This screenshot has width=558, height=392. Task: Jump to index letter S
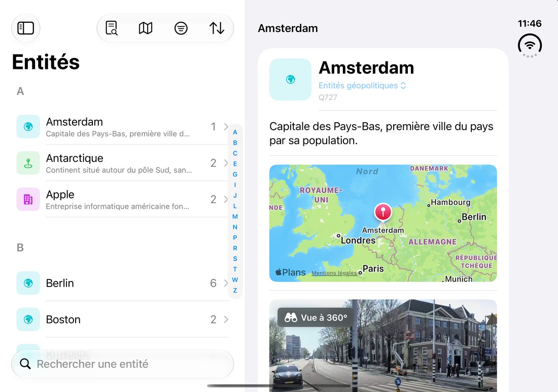coord(235,259)
